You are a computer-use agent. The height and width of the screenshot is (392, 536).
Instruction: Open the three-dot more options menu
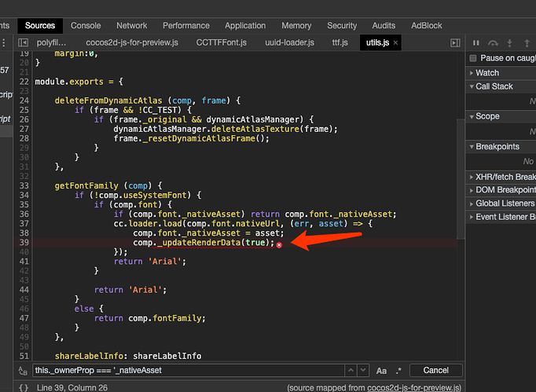pos(4,42)
